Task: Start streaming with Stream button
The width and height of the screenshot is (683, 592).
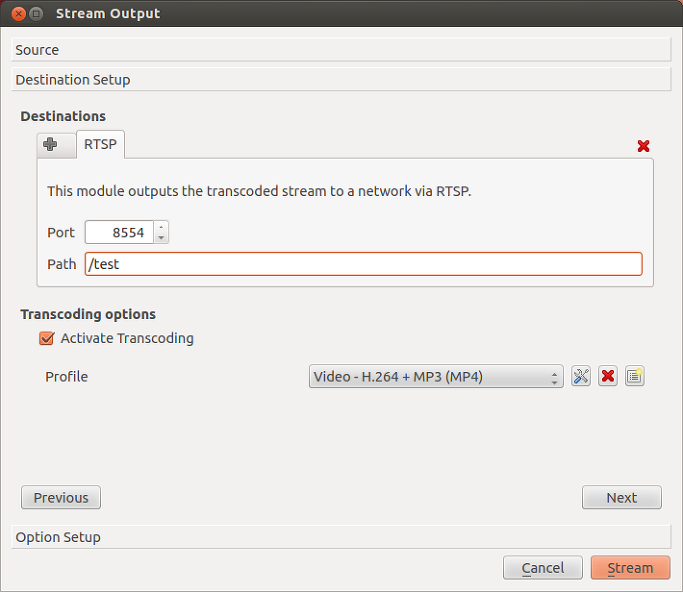Action: (x=630, y=568)
